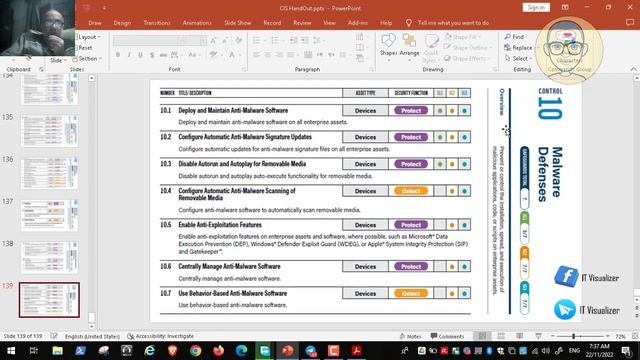Open Shape Outline dropdown
This screenshot has height=360, width=640.
(467, 47)
